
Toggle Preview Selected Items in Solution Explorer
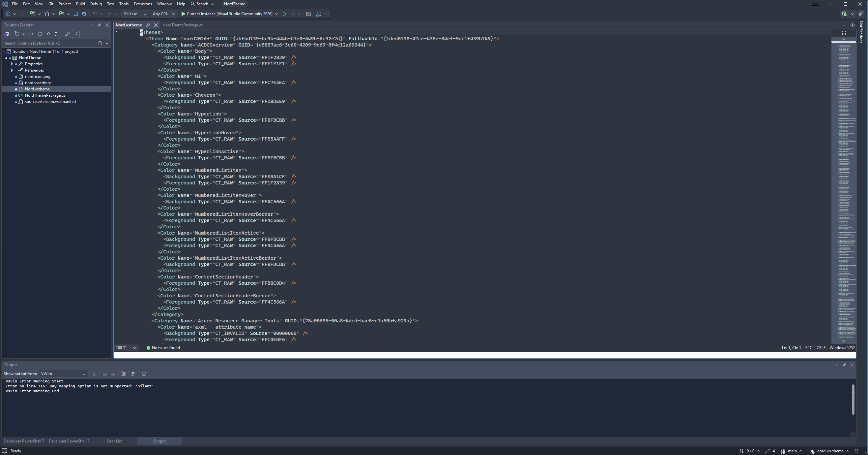coord(76,34)
